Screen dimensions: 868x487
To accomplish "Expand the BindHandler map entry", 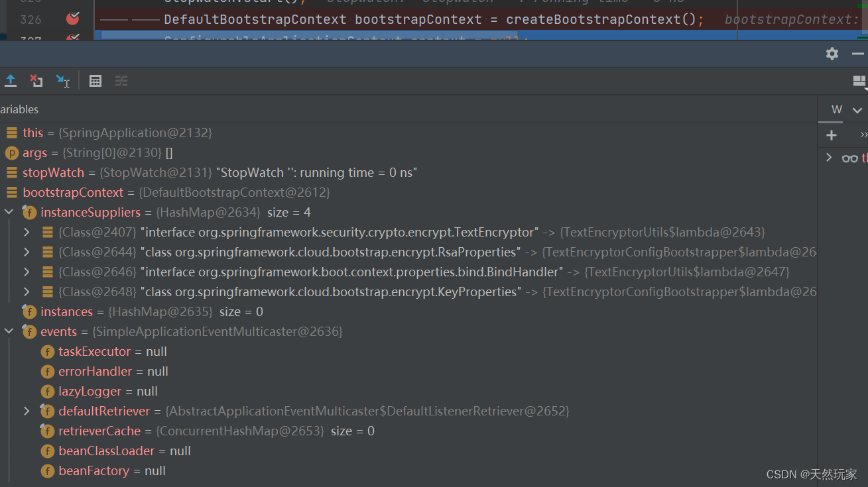I will [27, 272].
